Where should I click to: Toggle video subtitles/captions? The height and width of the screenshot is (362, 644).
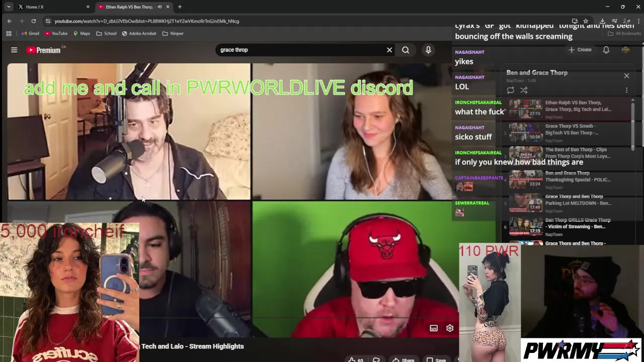pos(434,328)
